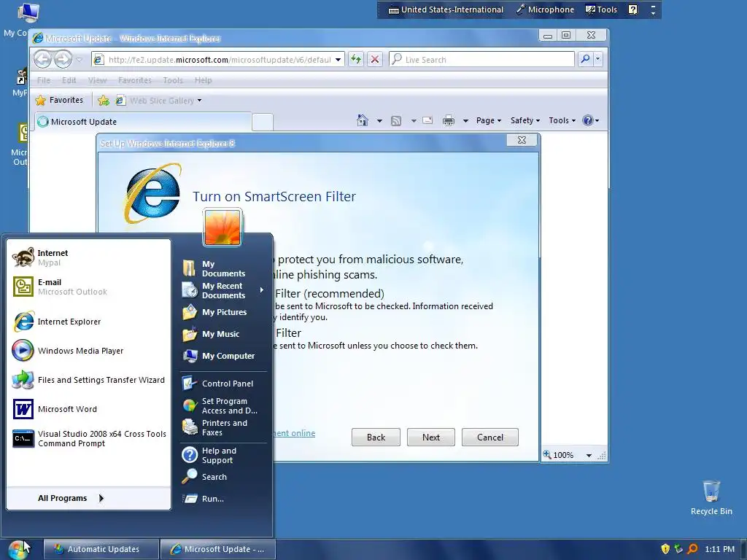Click the IE Forward navigation arrow
This screenshot has width=747, height=560.
click(x=63, y=59)
